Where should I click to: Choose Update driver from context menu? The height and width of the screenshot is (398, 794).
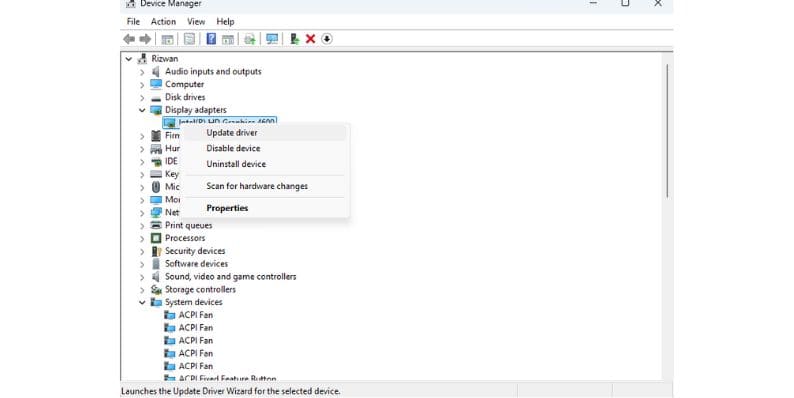264,133
